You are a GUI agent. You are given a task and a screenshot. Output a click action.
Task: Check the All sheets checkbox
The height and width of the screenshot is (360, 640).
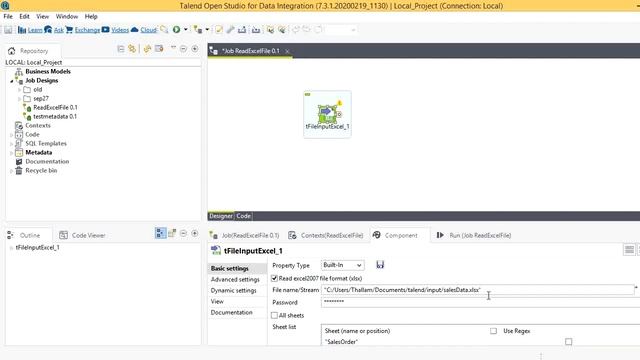point(274,316)
